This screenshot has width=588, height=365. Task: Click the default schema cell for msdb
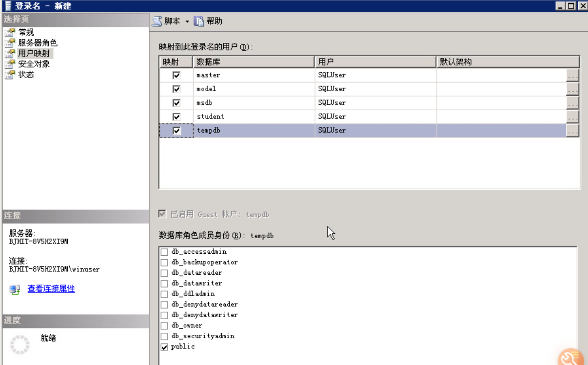501,103
